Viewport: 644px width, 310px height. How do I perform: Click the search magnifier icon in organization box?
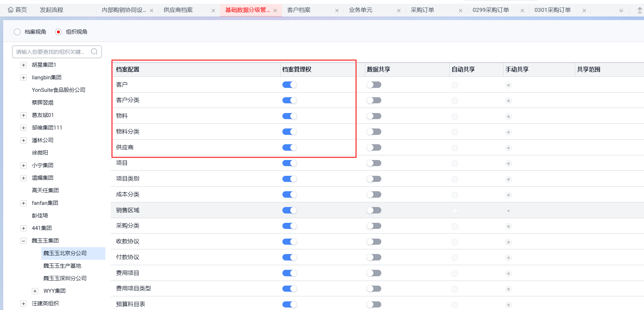(x=94, y=52)
